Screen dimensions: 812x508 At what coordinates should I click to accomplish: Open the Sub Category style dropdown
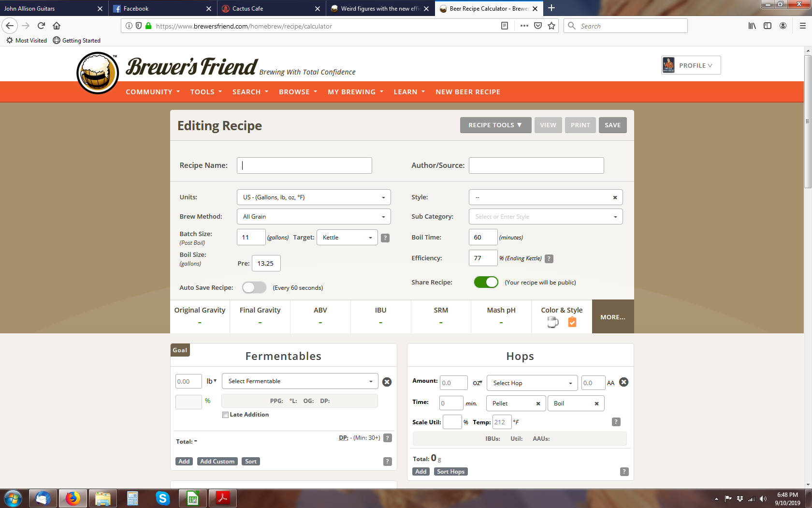coord(546,217)
